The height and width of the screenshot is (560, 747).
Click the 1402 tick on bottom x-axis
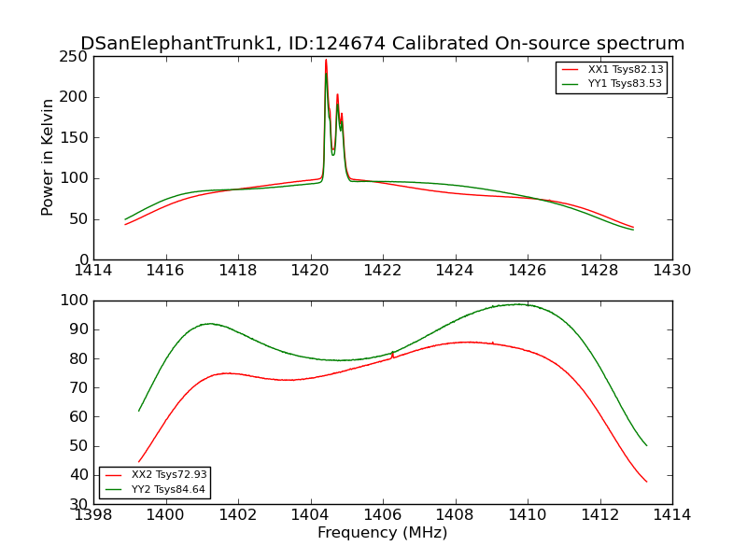tap(238, 515)
